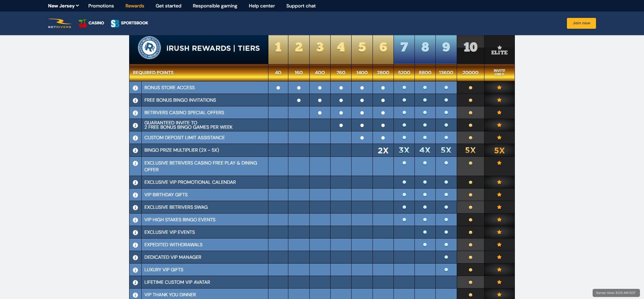
Task: Click the 13600 required points cell
Action: (446, 73)
